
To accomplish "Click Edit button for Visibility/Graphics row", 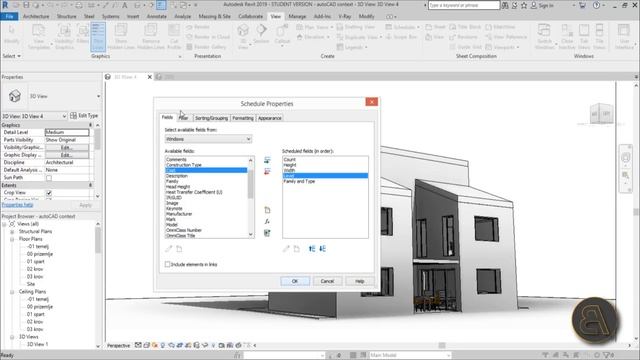I will 67,147.
